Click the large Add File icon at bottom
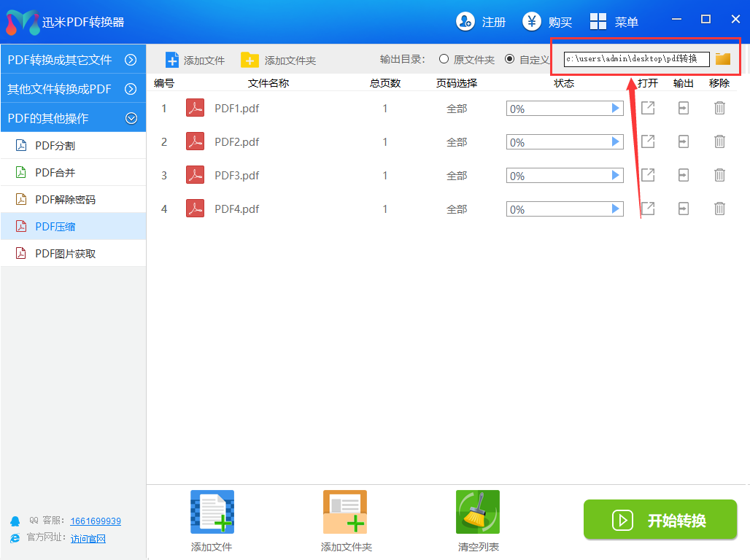The image size is (750, 560). tap(212, 513)
